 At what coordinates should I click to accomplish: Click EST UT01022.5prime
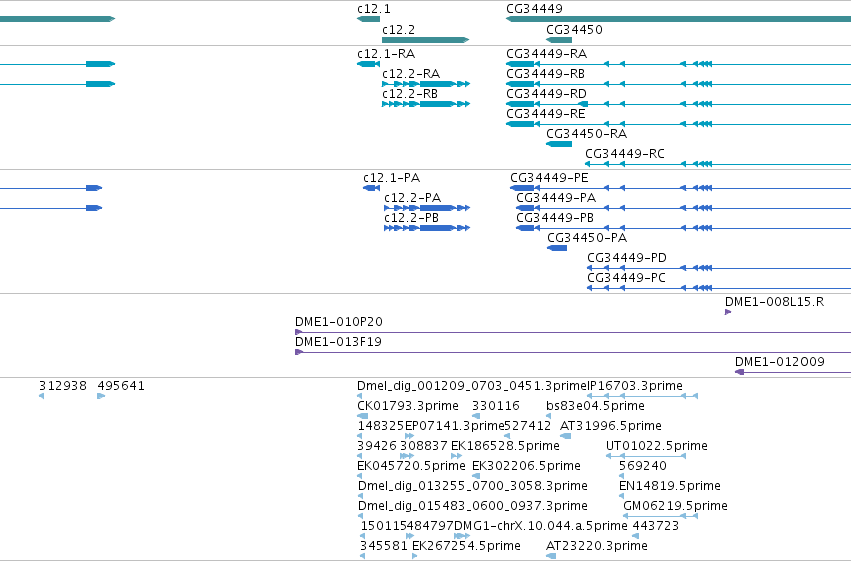(657, 447)
